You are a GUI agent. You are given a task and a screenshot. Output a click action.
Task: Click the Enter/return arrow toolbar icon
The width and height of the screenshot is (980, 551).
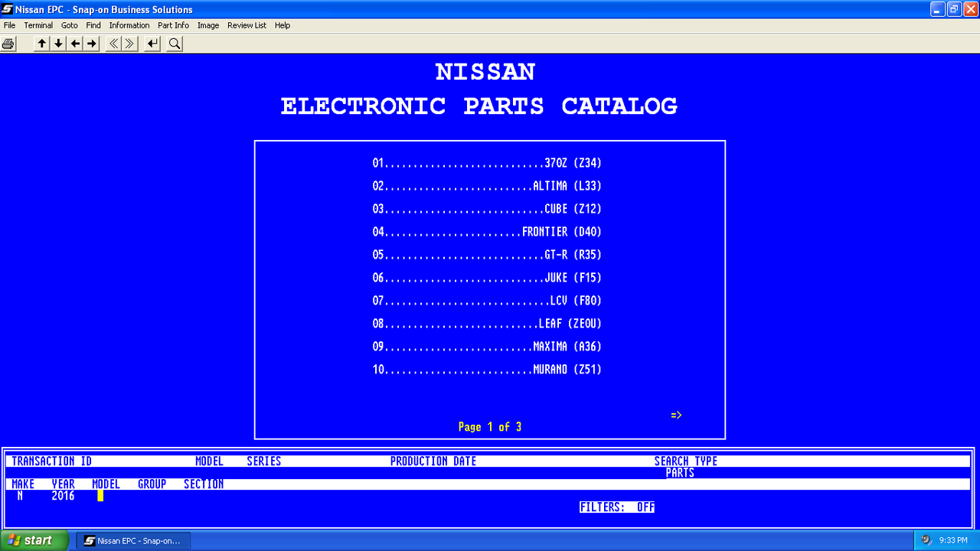(x=153, y=44)
